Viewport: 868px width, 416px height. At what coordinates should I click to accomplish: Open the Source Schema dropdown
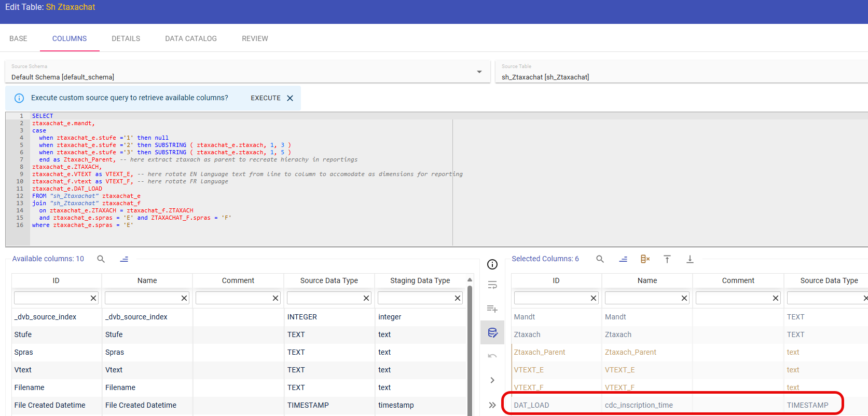coord(479,72)
